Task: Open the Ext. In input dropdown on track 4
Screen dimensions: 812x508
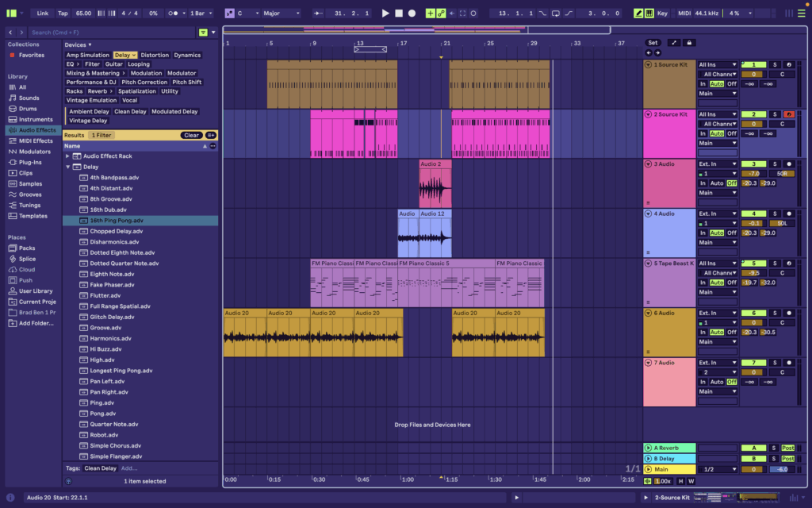Action: pos(717,214)
